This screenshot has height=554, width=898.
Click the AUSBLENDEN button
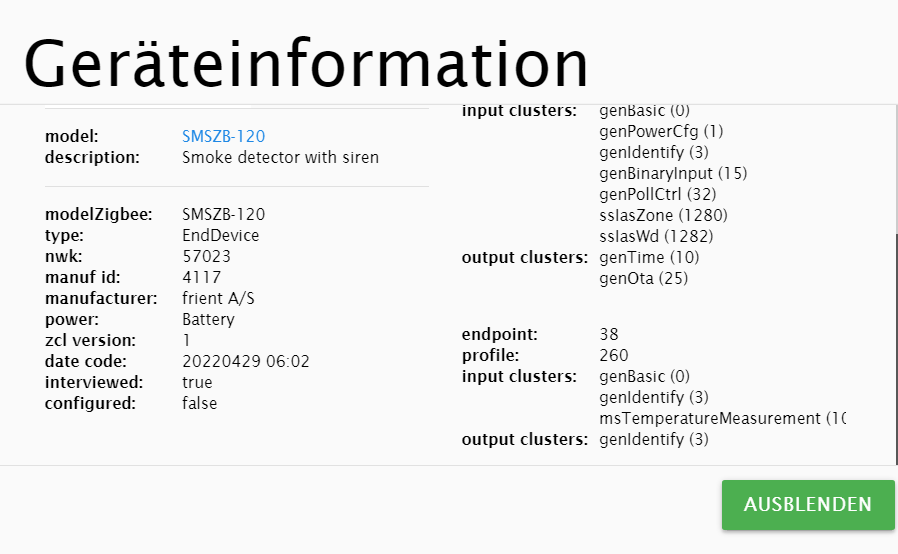[808, 504]
